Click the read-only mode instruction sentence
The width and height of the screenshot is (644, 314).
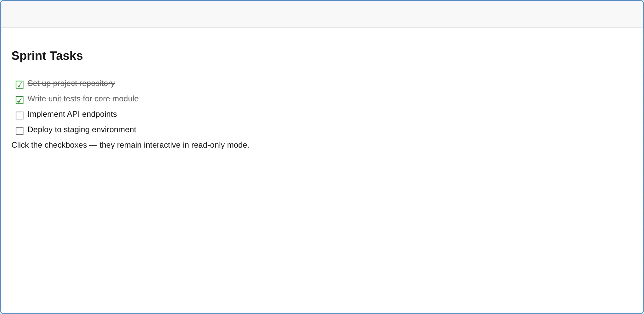[x=130, y=145]
